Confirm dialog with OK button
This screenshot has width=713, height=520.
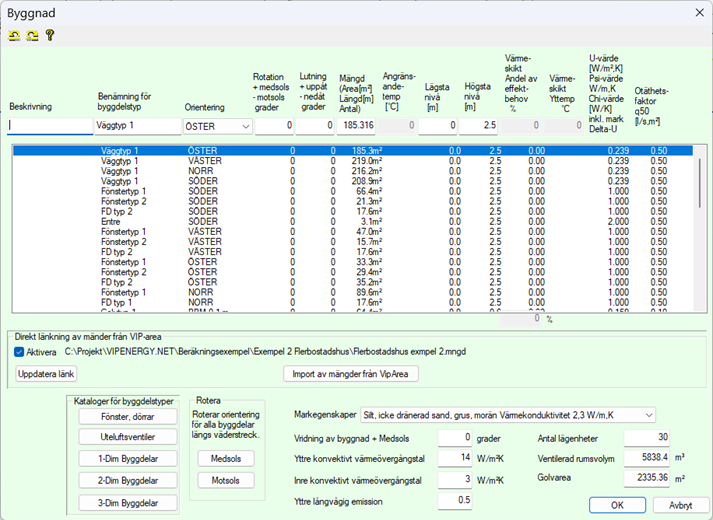pyautogui.click(x=617, y=505)
